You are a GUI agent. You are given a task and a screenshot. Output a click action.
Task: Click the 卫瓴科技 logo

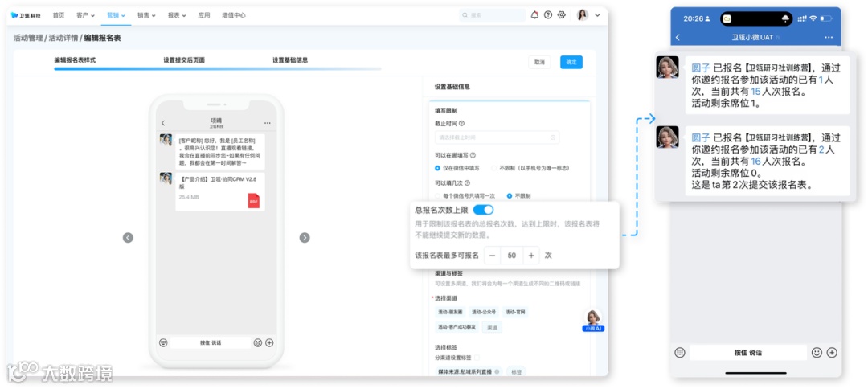[26, 15]
